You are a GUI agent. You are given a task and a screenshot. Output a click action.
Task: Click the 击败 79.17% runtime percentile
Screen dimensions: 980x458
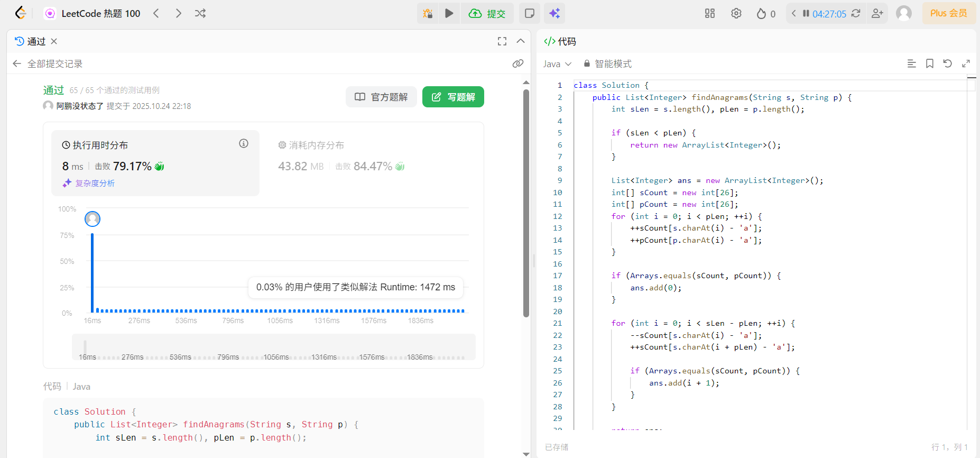(130, 166)
